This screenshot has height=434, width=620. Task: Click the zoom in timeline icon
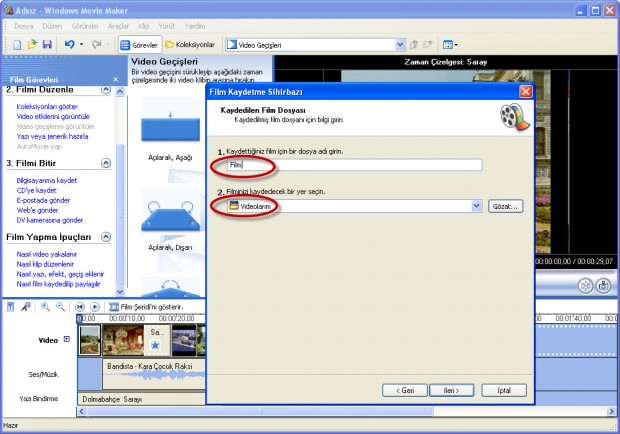[45, 307]
